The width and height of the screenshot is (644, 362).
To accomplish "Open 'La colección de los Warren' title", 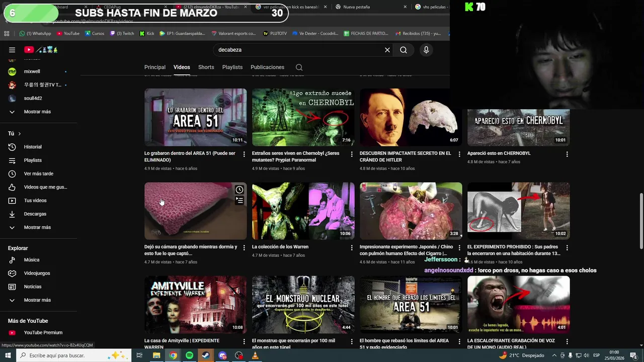I will point(280,247).
